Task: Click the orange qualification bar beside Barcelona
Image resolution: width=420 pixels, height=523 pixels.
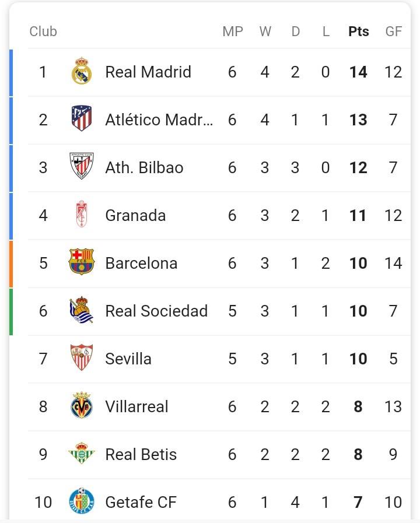Action: point(11,264)
